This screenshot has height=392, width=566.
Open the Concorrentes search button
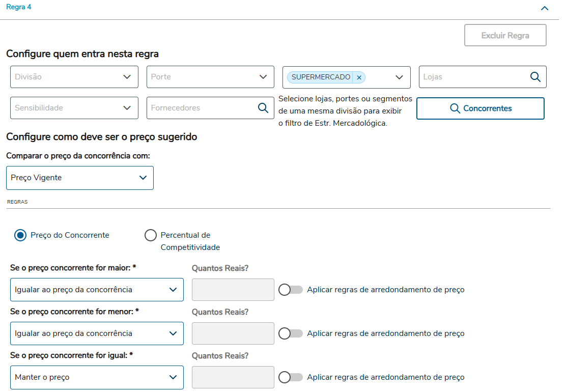pyautogui.click(x=480, y=108)
